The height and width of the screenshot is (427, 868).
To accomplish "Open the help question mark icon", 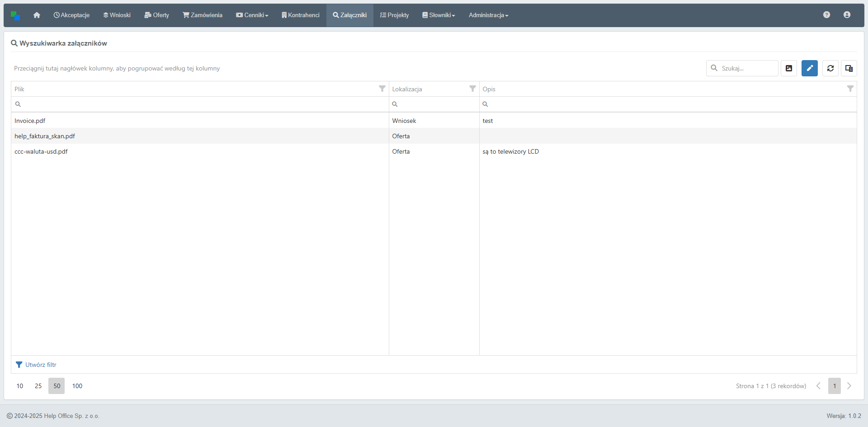I will coord(826,15).
